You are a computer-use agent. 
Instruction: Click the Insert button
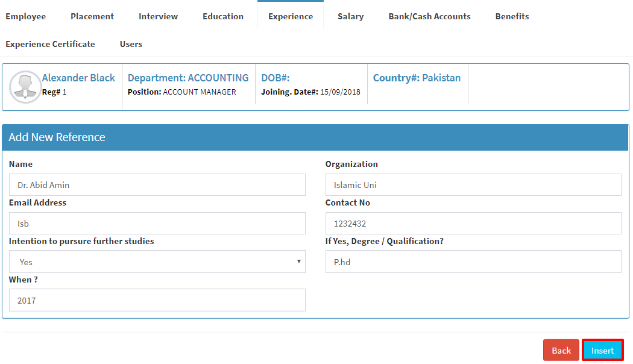point(602,350)
